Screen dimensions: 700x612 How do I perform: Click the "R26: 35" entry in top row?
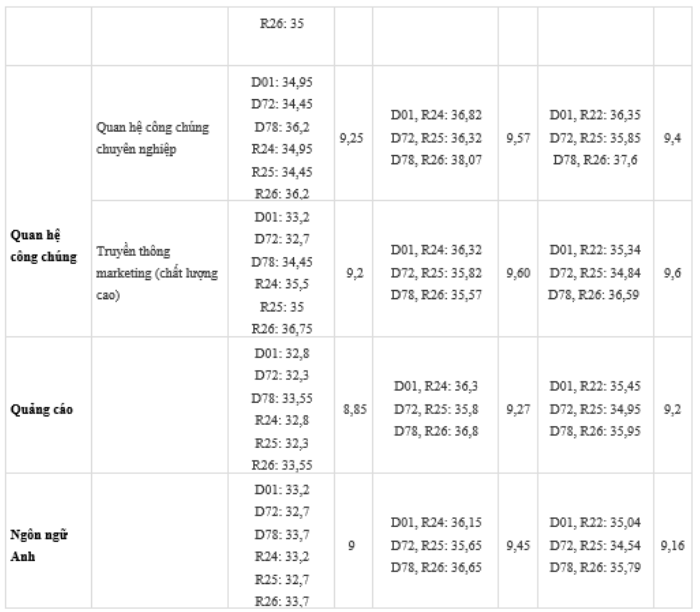tap(282, 24)
